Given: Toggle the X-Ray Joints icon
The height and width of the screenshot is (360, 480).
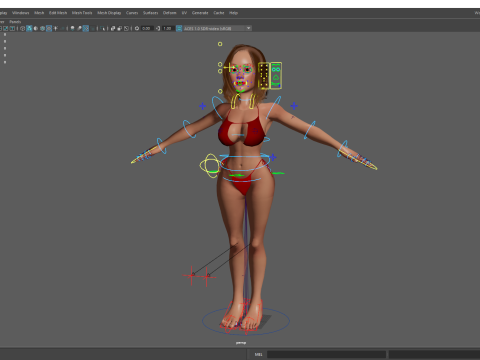Looking at the screenshot, I should 126,28.
